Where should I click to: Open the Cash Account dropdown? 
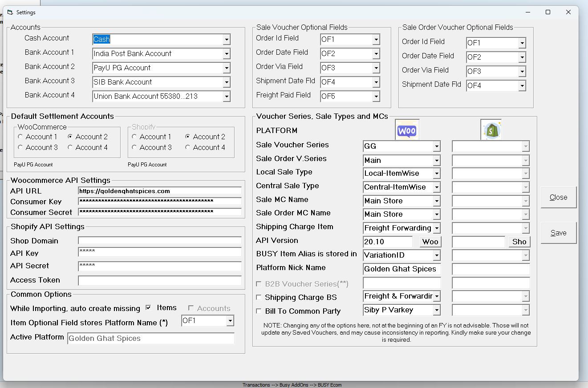click(227, 40)
